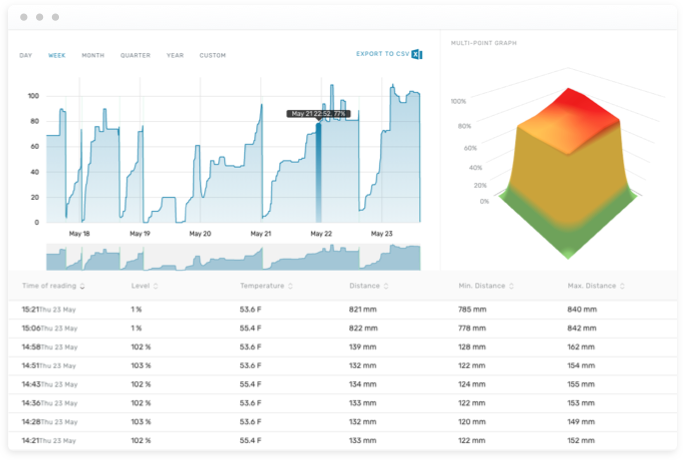Select the Year time range
This screenshot has width=683, height=460.
175,55
